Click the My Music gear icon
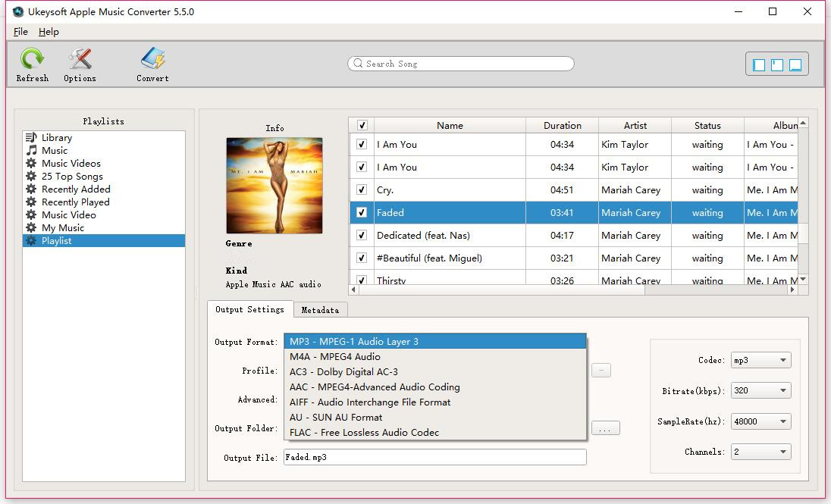The height and width of the screenshot is (504, 831). coord(31,227)
